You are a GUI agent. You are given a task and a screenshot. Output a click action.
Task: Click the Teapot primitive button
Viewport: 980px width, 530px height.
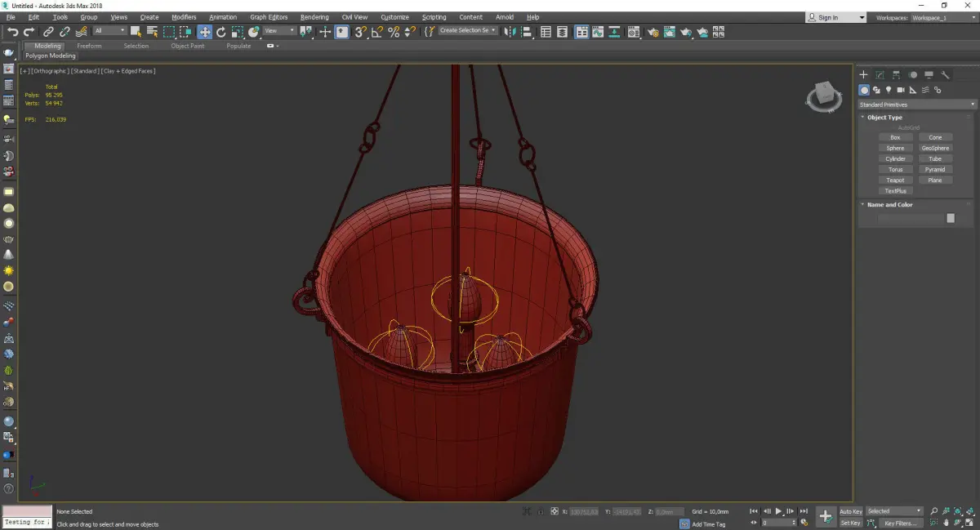pos(895,180)
